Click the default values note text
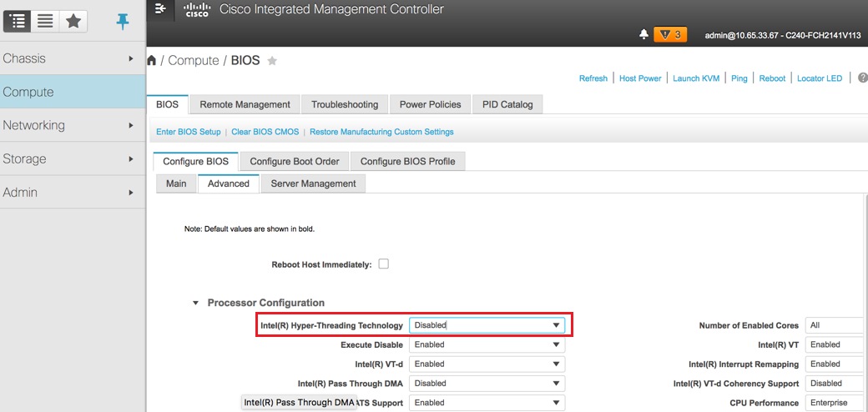Viewport: 868px width, 412px height. (249, 229)
